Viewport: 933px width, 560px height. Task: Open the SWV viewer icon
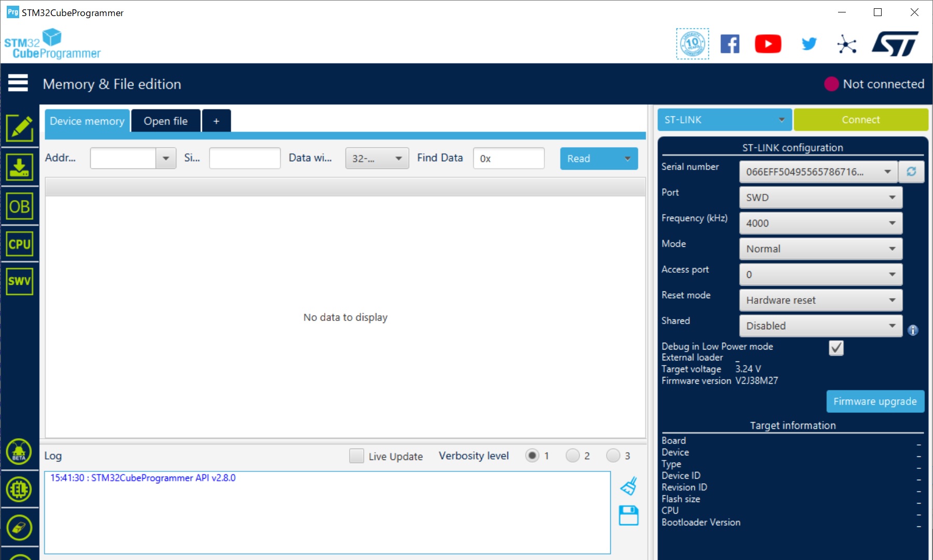coord(20,281)
